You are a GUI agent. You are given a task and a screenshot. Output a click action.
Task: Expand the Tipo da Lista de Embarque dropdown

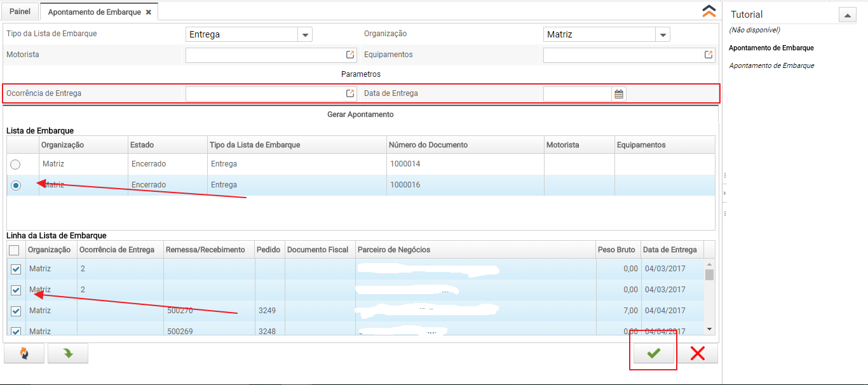pos(305,35)
